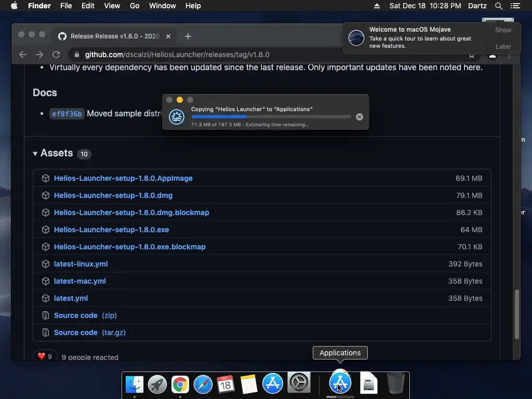Image resolution: width=532 pixels, height=399 pixels.
Task: Download Source code (zip)
Action: pos(85,315)
